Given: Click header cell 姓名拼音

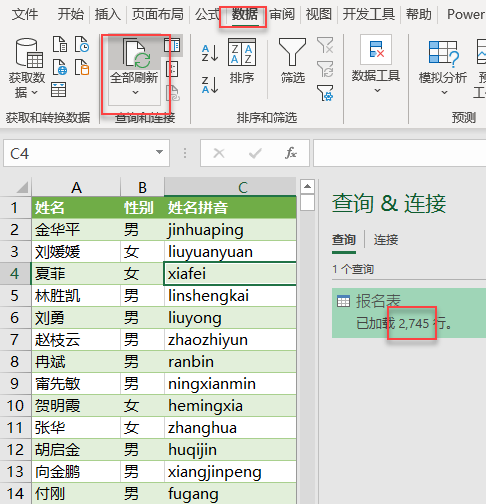Looking at the screenshot, I should pos(230,208).
